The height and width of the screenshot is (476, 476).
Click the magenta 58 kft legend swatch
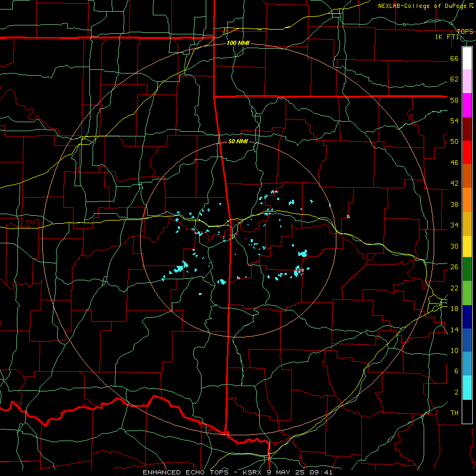(x=467, y=105)
